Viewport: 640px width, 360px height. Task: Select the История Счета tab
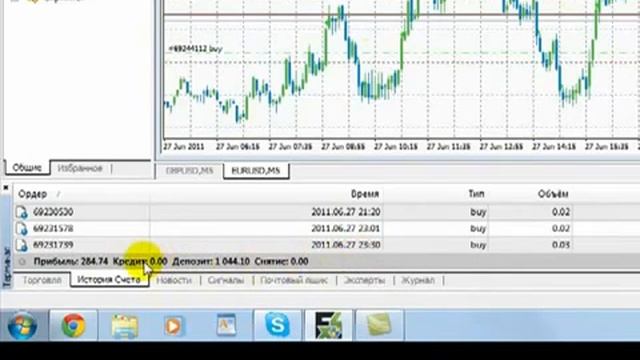pyautogui.click(x=109, y=280)
